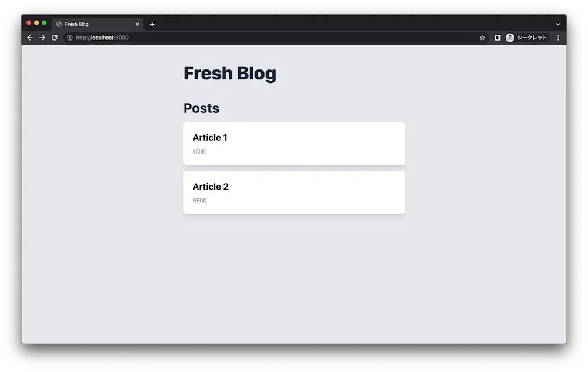Click the Fresh Blog page heading
This screenshot has width=588, height=372.
(x=230, y=73)
